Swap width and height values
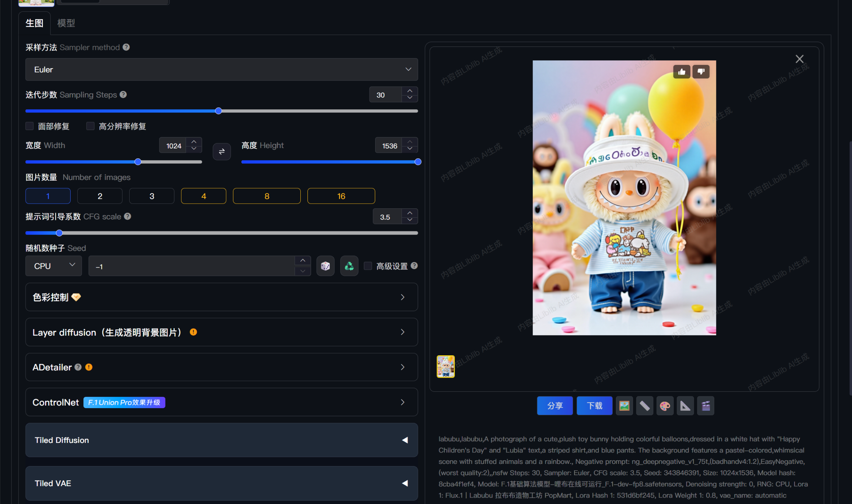Image resolution: width=852 pixels, height=504 pixels. [x=222, y=152]
